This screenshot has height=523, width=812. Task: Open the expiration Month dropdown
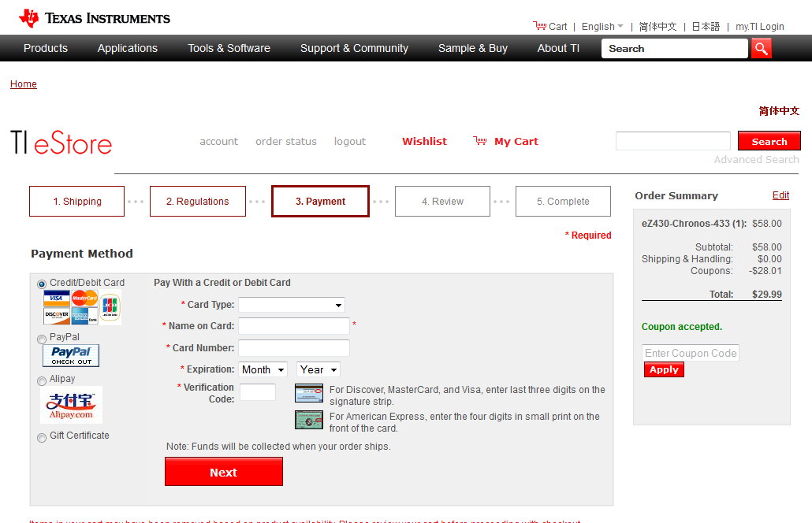tap(263, 370)
